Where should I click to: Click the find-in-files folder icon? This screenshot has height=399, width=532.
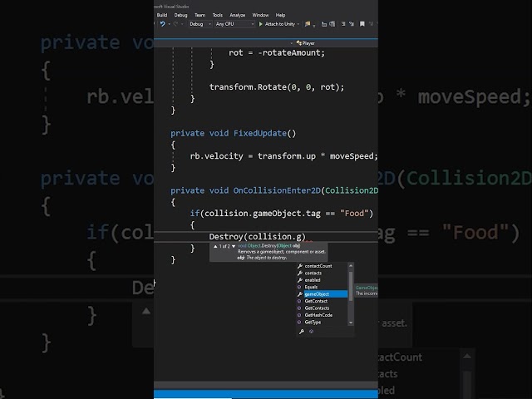(x=308, y=24)
